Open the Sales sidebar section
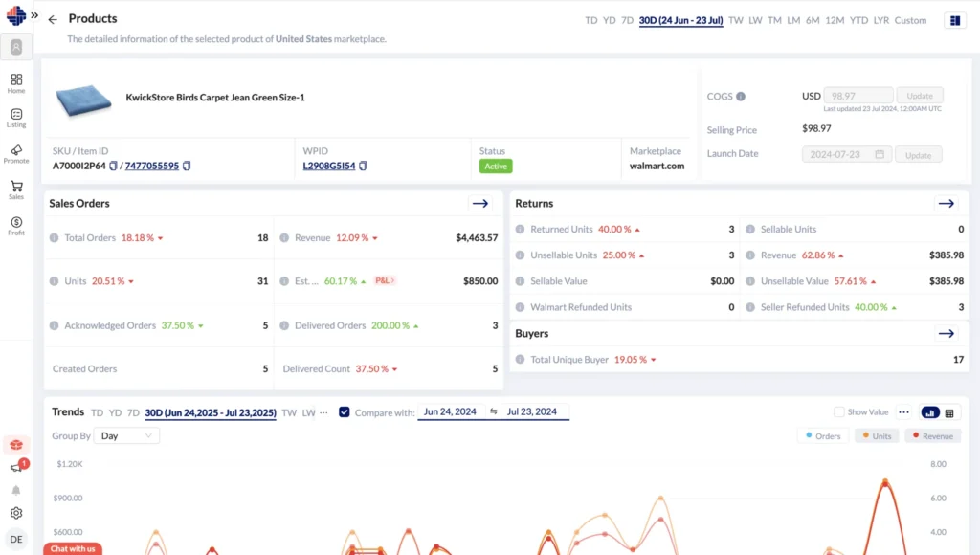This screenshot has height=555, width=980. [16, 189]
